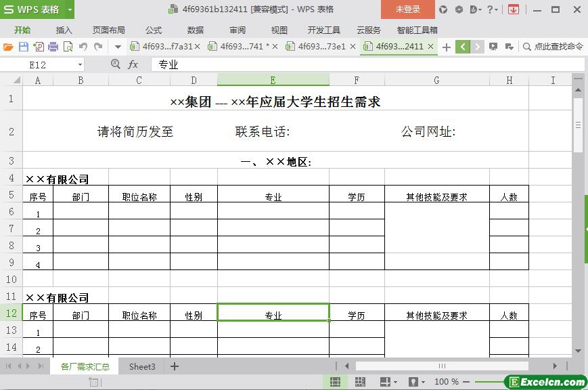Click the 职位名称 cell in row 12
The width and height of the screenshot is (588, 390).
[x=139, y=312]
